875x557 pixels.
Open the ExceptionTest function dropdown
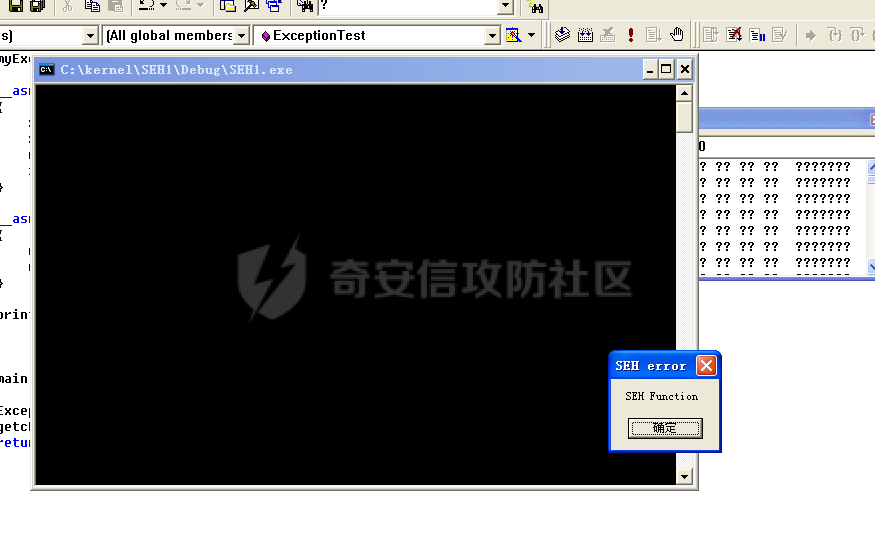[x=492, y=36]
